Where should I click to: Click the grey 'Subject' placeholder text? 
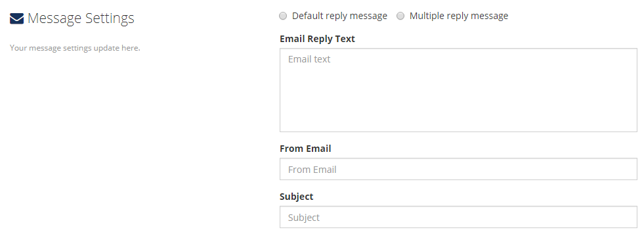pyautogui.click(x=303, y=218)
